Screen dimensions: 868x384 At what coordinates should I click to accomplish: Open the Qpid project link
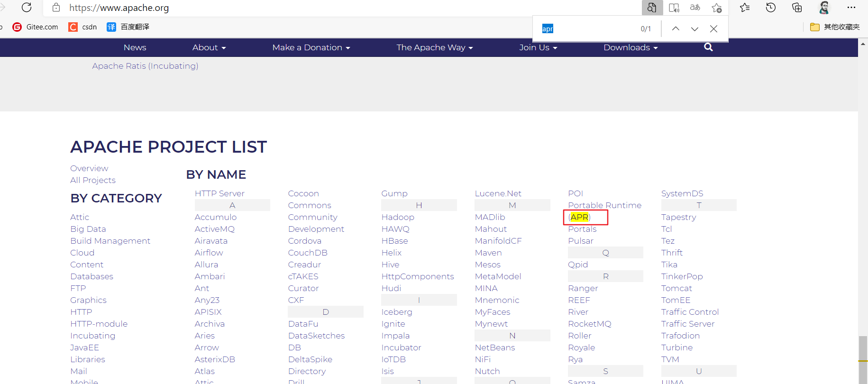coord(578,265)
